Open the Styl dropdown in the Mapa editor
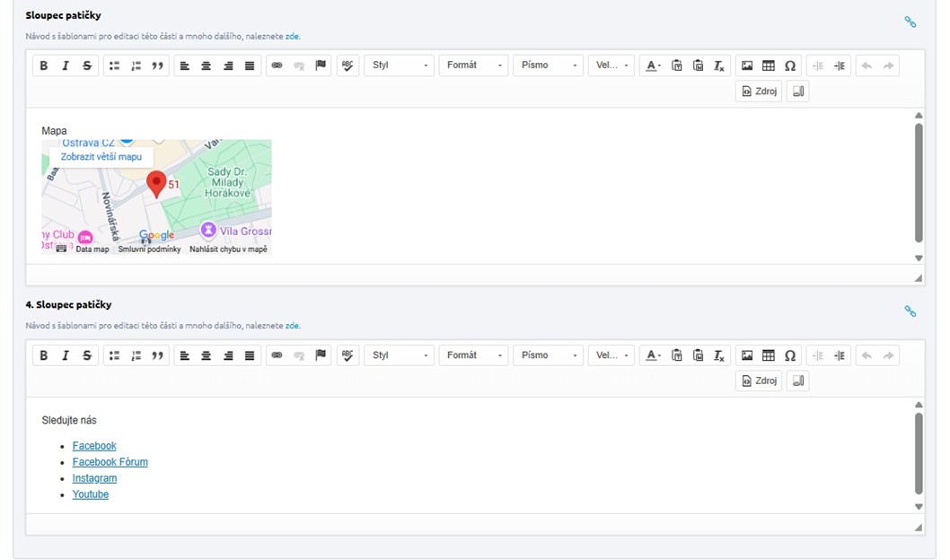The width and height of the screenshot is (950, 560). pos(399,66)
